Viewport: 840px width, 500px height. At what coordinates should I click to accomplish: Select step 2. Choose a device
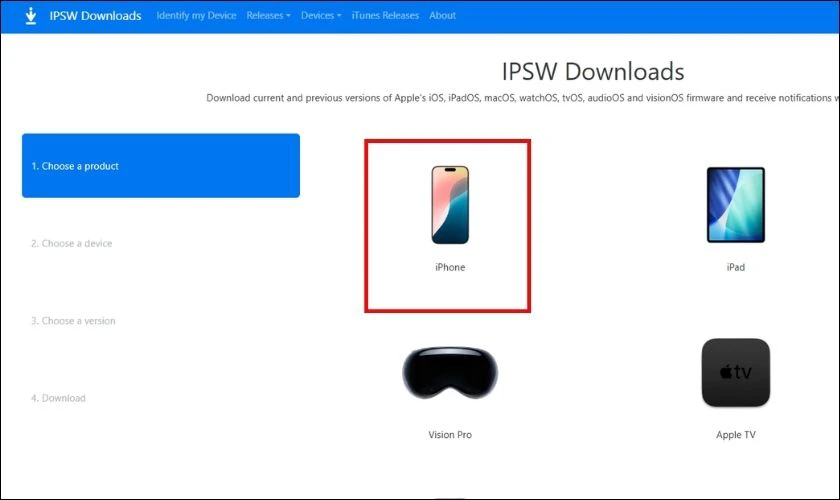(x=72, y=243)
